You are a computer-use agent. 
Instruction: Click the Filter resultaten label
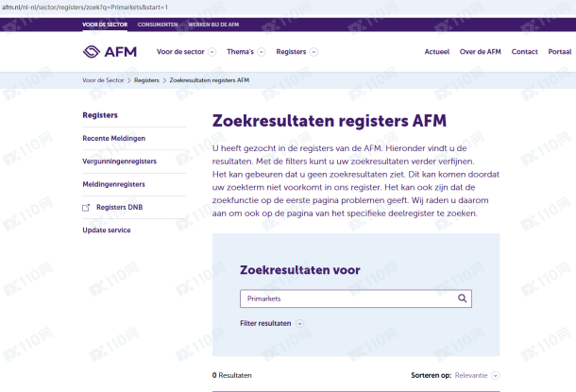click(x=265, y=323)
